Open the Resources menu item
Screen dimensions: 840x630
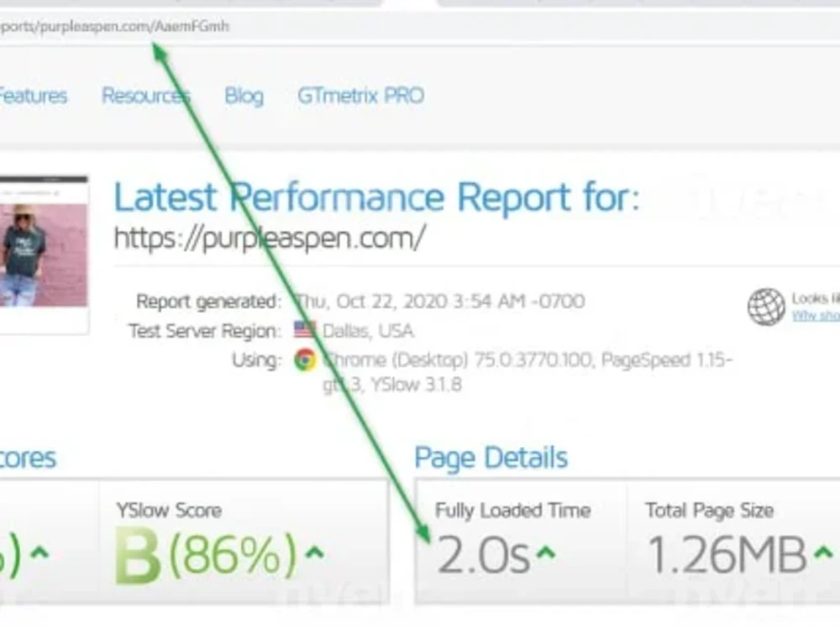(x=145, y=96)
